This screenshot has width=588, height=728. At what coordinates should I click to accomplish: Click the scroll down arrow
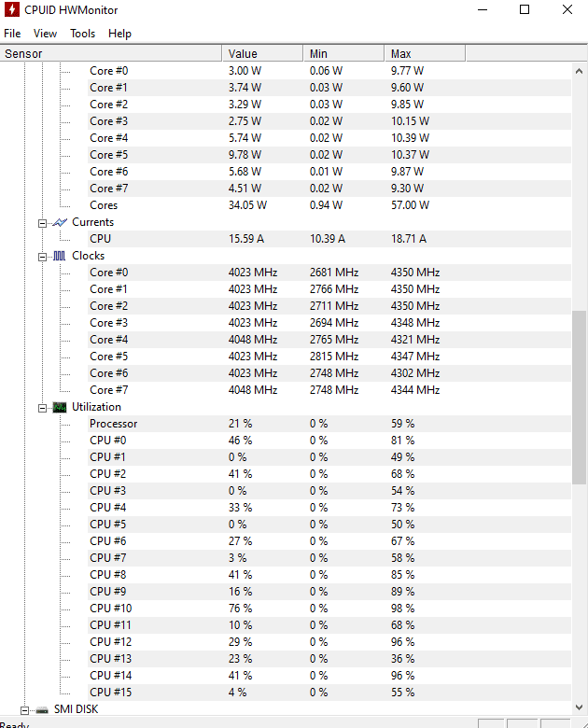(579, 707)
